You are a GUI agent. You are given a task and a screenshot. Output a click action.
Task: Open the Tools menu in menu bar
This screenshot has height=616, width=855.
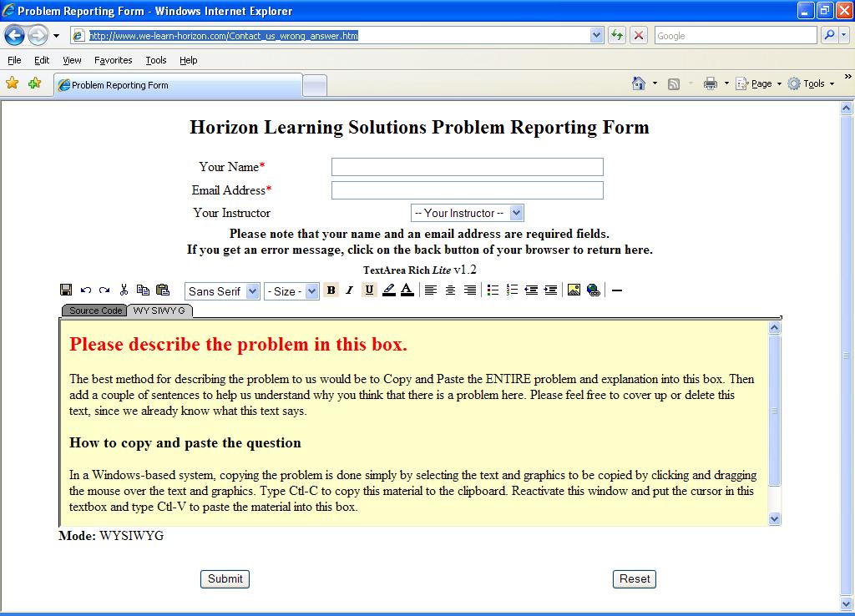pos(156,60)
